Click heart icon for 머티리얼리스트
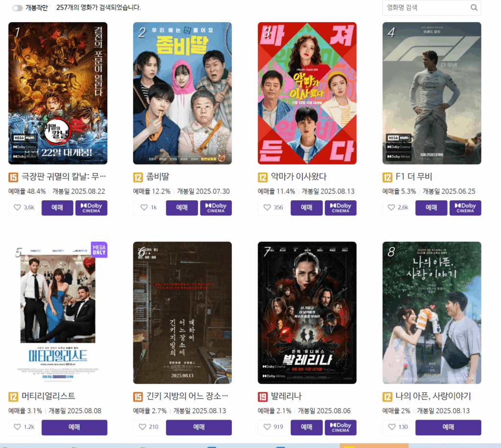This screenshot has width=501, height=448. (x=17, y=427)
